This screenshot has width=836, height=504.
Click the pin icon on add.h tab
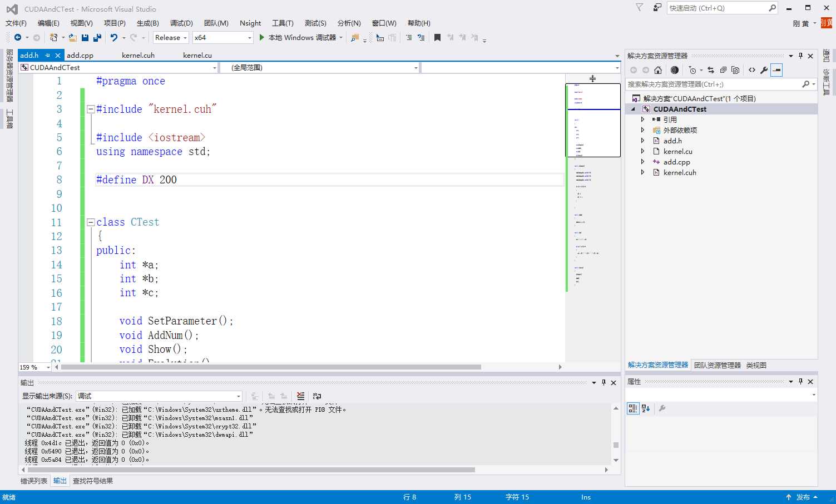(x=48, y=56)
